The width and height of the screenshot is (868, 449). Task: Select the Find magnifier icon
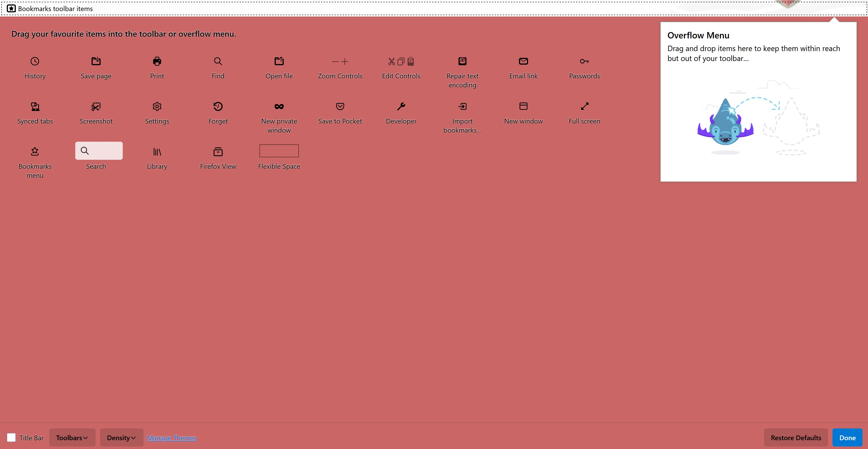click(218, 61)
